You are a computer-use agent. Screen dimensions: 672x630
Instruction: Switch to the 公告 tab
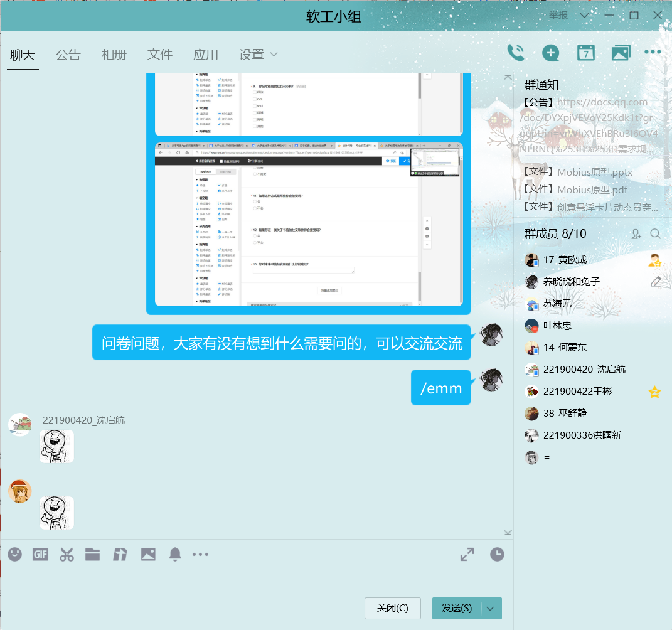68,55
